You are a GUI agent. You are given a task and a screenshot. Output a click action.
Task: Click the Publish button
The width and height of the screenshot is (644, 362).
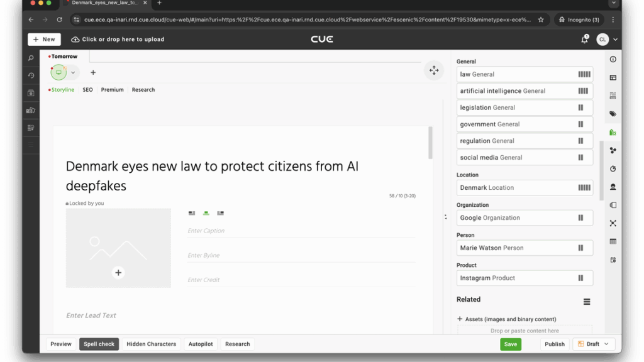(554, 344)
